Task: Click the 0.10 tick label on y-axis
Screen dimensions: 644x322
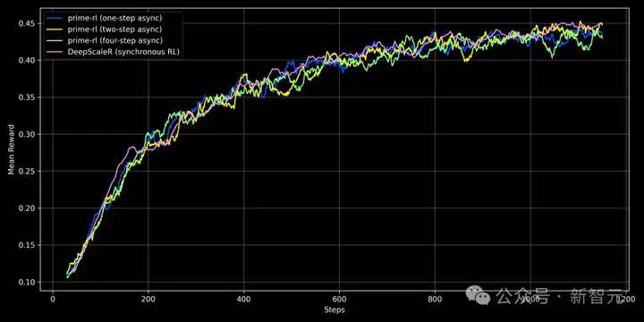Action: coord(28,282)
